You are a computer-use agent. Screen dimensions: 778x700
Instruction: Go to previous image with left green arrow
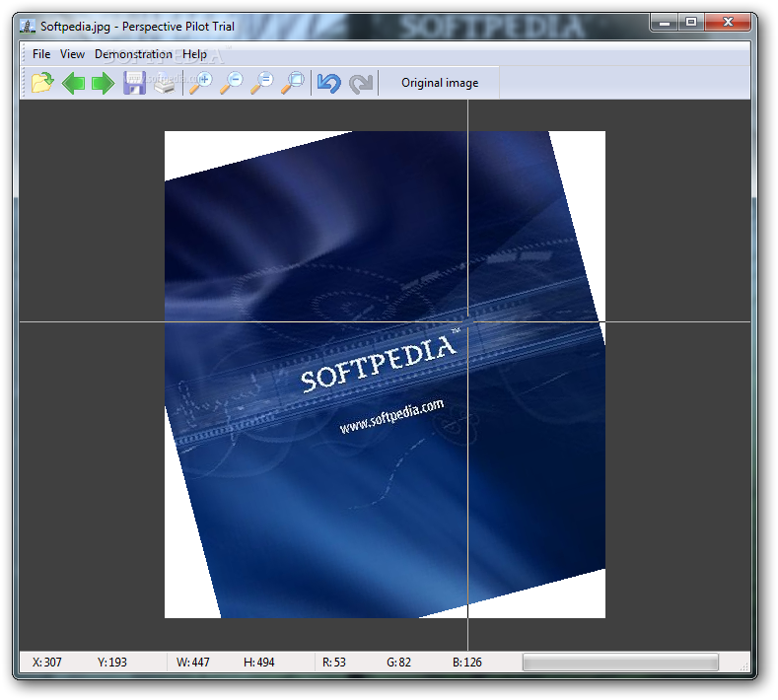(73, 83)
